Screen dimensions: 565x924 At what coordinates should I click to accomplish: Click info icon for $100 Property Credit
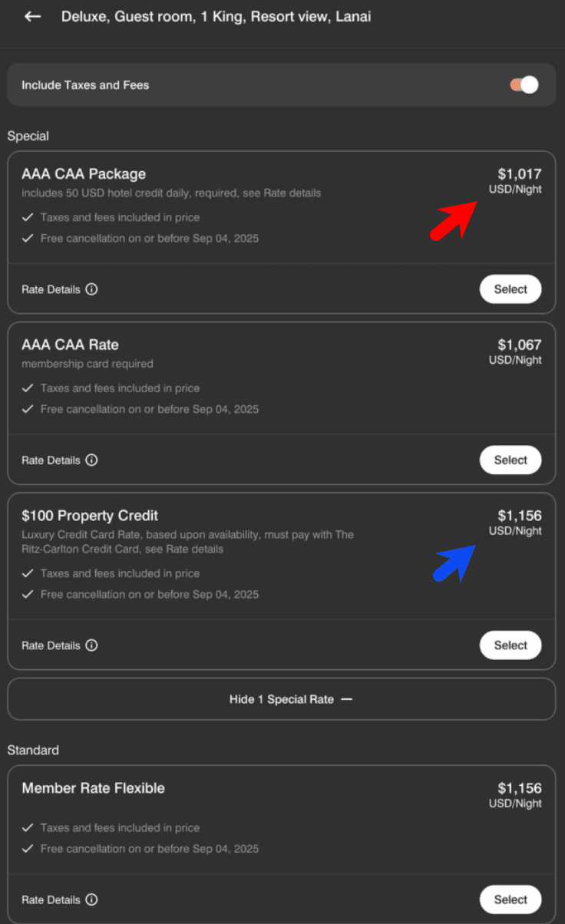pyautogui.click(x=91, y=645)
